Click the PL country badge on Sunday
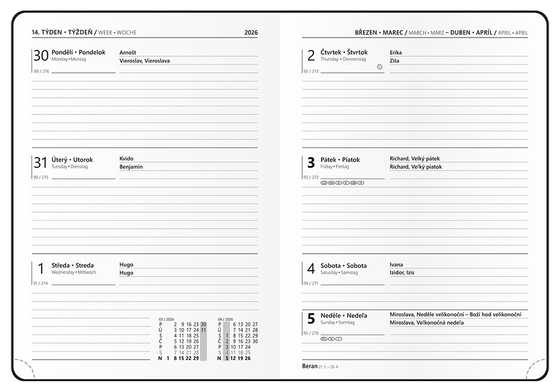The height and width of the screenshot is (392, 560). pos(324,339)
